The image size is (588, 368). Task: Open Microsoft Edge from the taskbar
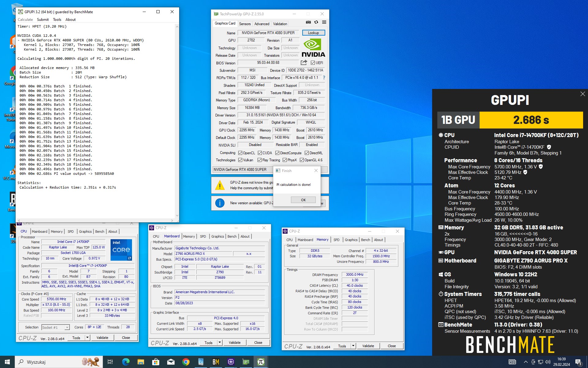126,362
